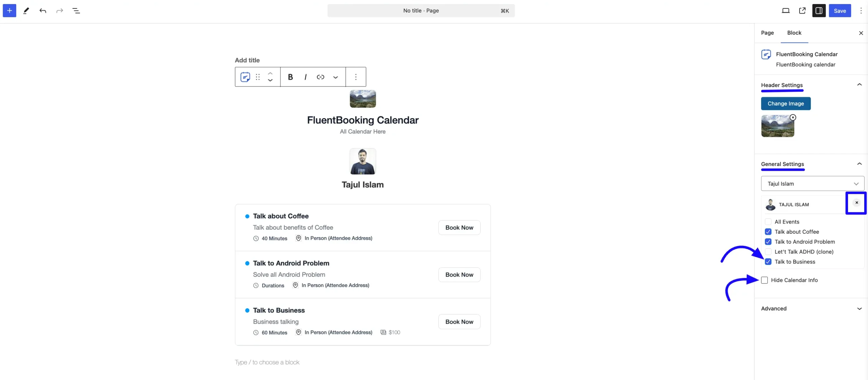Select the header image thumbnail in sidebar
This screenshot has height=380, width=868.
(x=777, y=126)
